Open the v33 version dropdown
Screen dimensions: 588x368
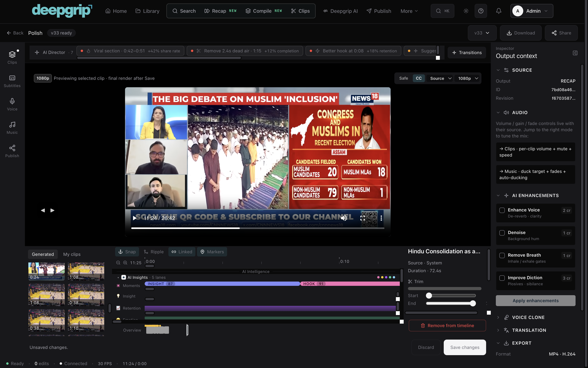click(482, 33)
